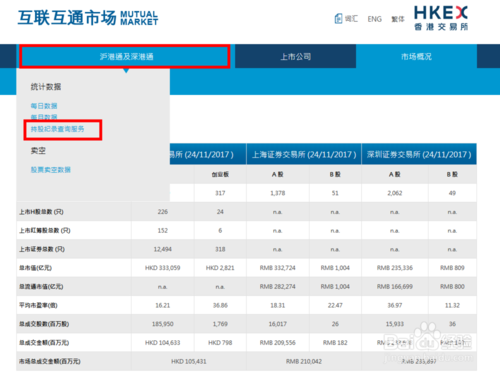This screenshot has width=500, height=375.
Task: Click the cell showing HKD 104,633
Action: [163, 343]
